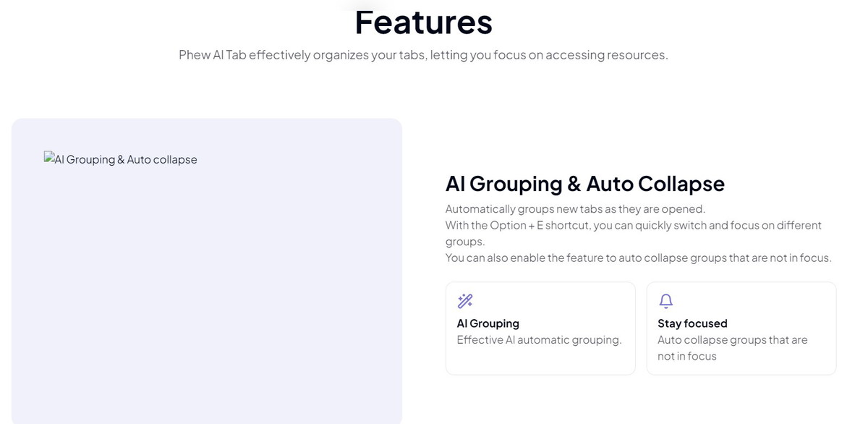Open the AI Grouping card title
This screenshot has height=424, width=868.
click(488, 323)
